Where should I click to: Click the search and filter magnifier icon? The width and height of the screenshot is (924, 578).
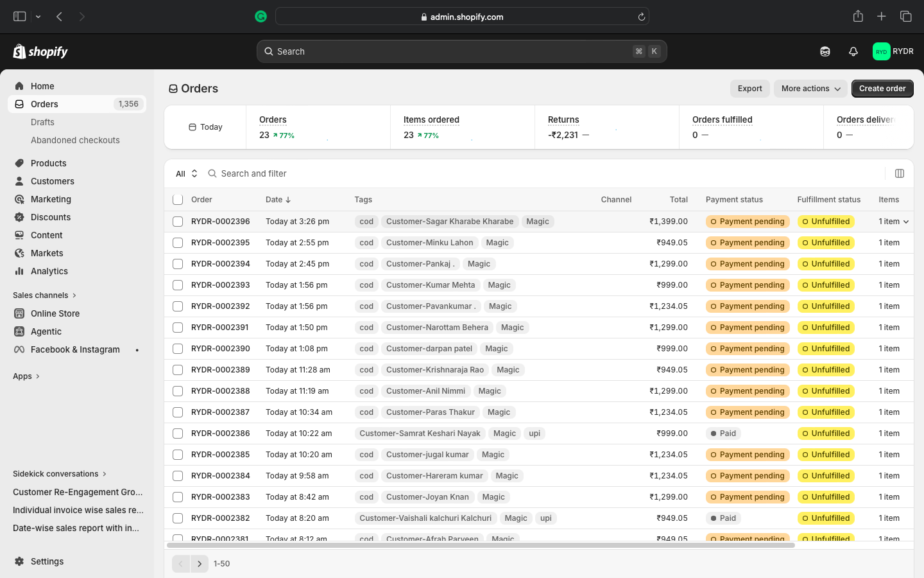click(212, 173)
